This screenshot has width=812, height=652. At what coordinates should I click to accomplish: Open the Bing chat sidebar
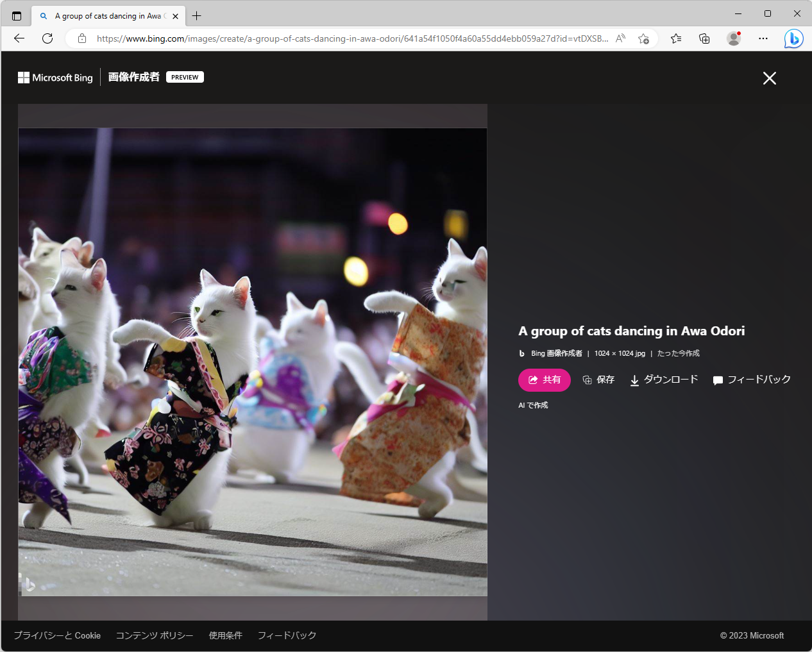pos(793,38)
